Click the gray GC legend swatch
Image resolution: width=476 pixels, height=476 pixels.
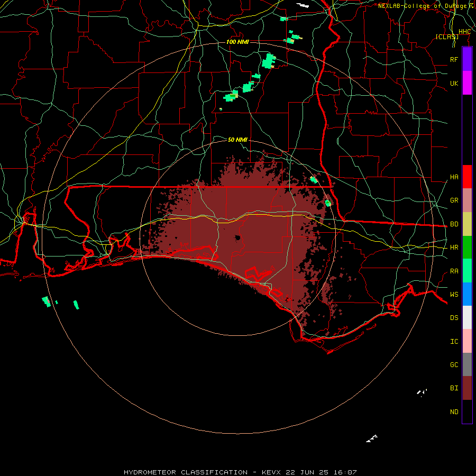467,364
